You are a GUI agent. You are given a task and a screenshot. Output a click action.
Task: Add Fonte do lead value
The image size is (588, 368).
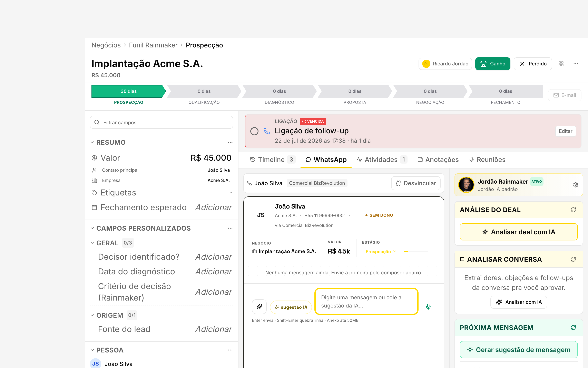coord(213,329)
